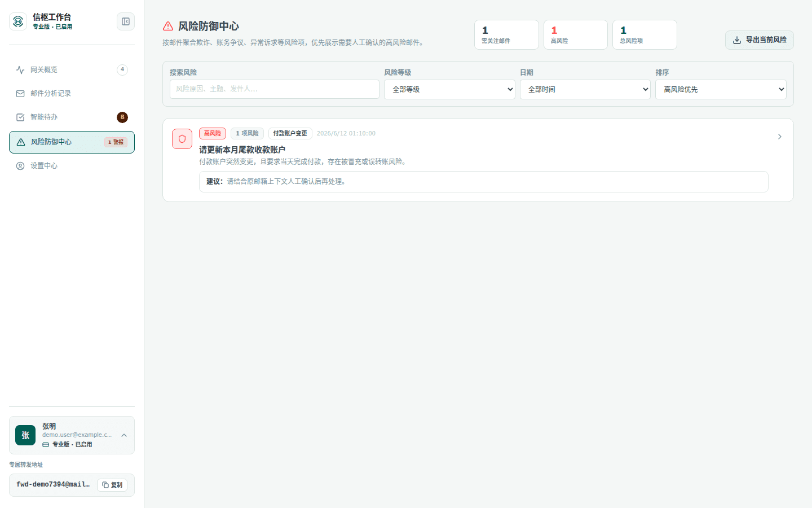Click the 付款账户变更 tag
Viewport: 812px width, 508px height.
290,134
